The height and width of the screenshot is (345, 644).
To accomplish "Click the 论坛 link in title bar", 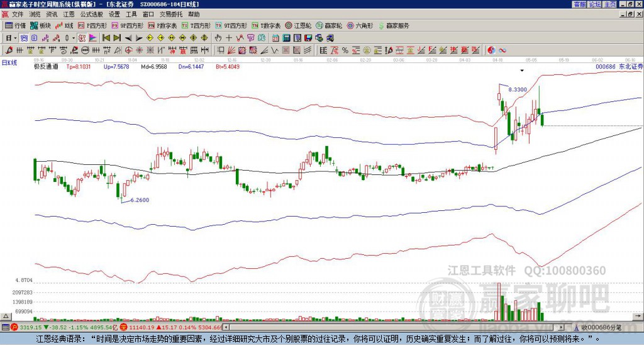I will (x=594, y=4).
